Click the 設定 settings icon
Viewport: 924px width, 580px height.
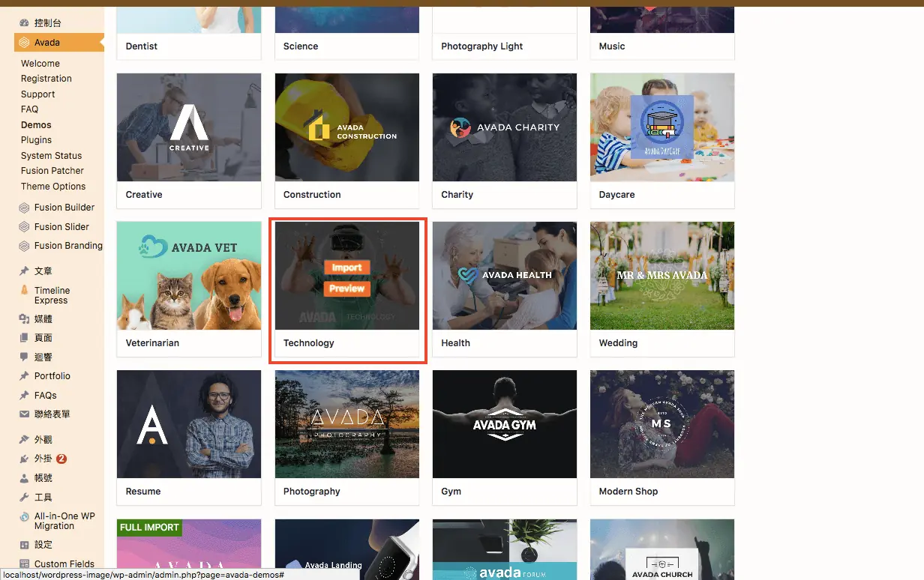coord(25,545)
